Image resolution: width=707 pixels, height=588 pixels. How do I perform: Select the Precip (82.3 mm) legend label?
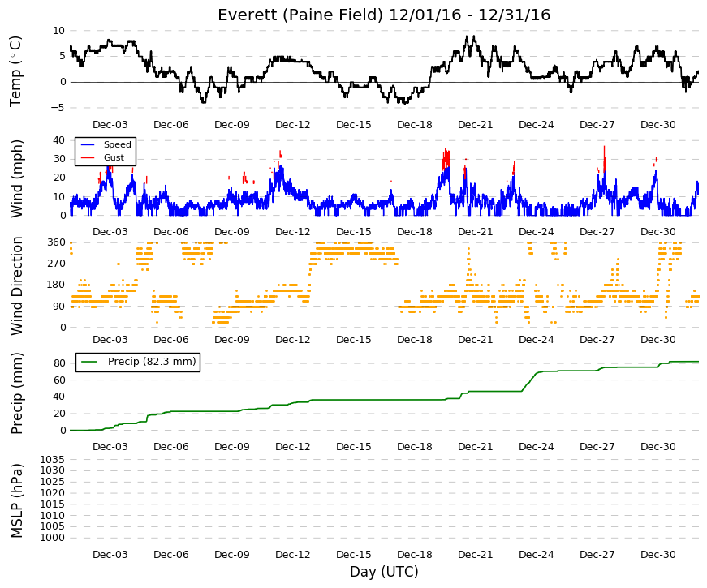click(152, 362)
